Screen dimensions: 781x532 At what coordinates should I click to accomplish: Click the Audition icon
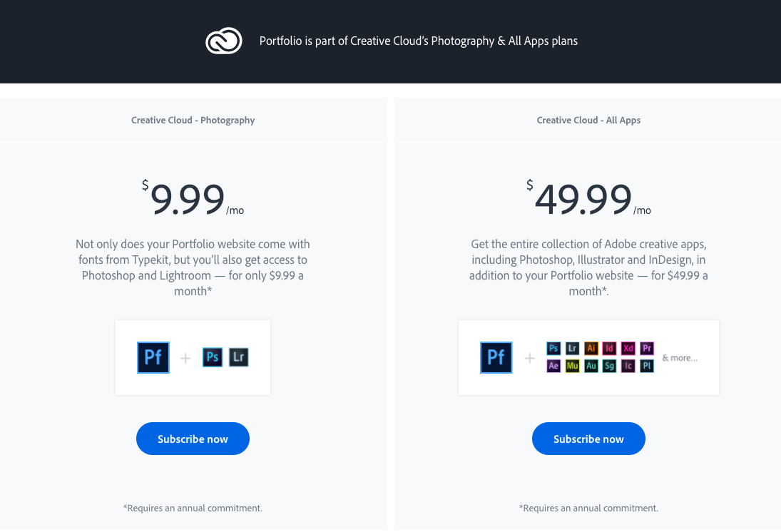[x=591, y=366]
